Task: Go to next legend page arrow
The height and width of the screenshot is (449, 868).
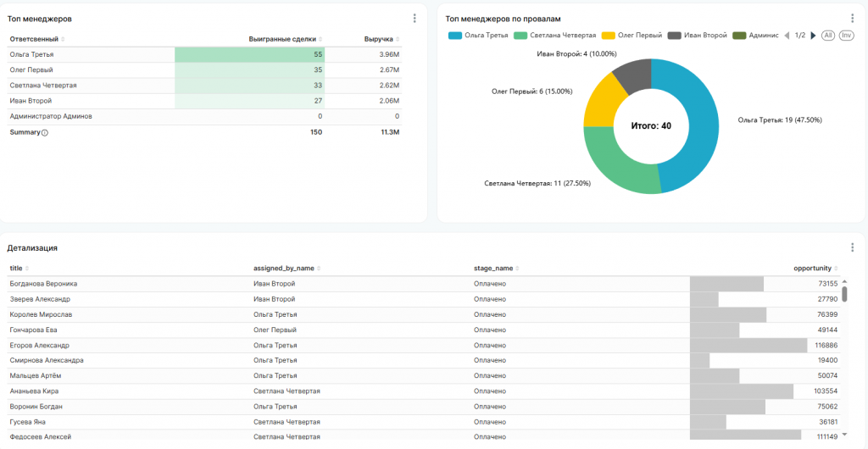Action: (x=814, y=36)
